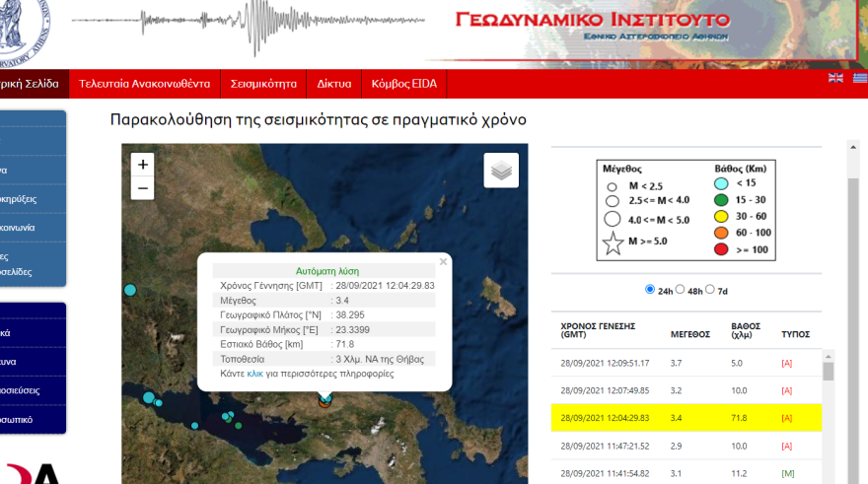868x484 pixels.
Task: Click popup location '3 Χλμ. ΝΑ της Θήβας'
Action: pos(380,359)
